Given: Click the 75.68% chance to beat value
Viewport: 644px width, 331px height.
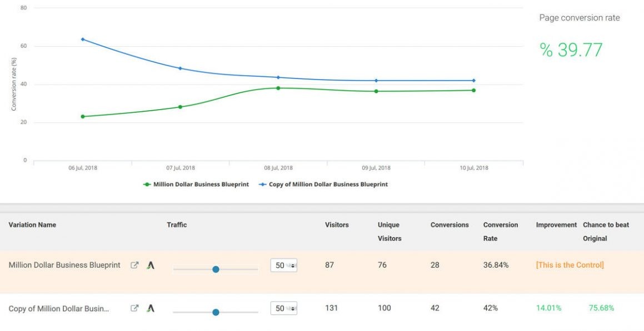Looking at the screenshot, I should pyautogui.click(x=601, y=308).
